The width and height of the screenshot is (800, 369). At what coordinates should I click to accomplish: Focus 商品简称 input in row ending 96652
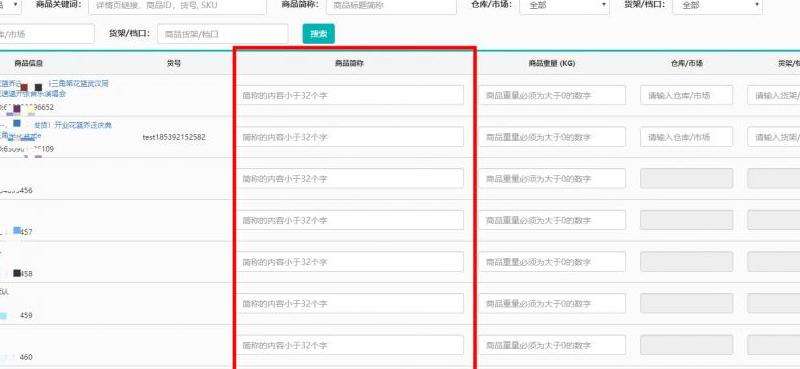click(350, 95)
